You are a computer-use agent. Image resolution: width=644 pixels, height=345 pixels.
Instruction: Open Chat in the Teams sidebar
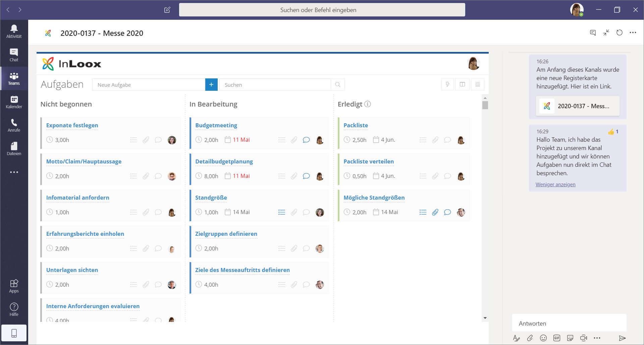click(x=14, y=55)
